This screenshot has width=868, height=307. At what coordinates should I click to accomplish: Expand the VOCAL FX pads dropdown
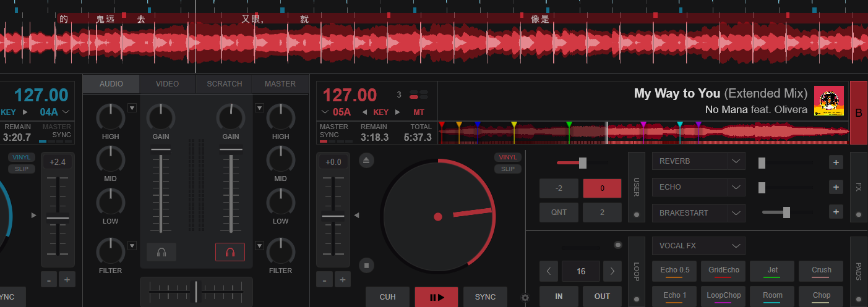coord(735,246)
